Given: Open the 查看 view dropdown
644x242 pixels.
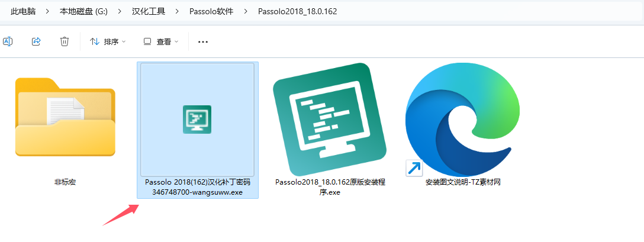Looking at the screenshot, I should click(x=160, y=41).
